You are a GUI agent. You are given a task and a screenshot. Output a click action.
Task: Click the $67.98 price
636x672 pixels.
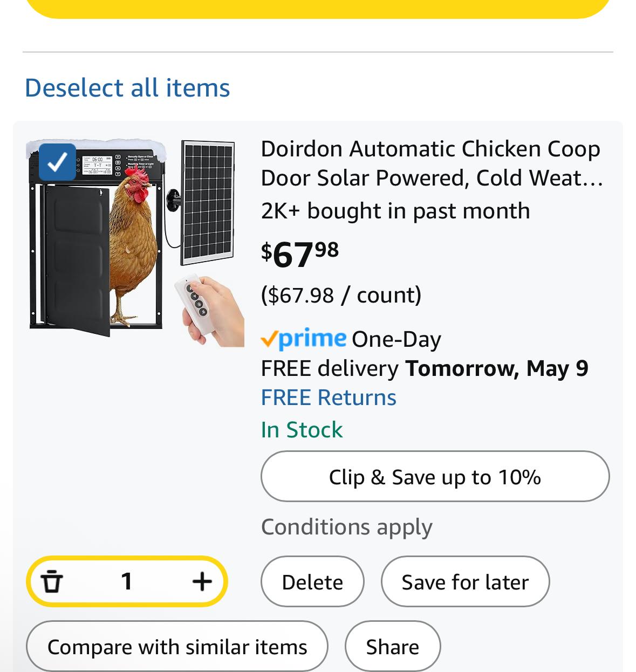pyautogui.click(x=300, y=254)
